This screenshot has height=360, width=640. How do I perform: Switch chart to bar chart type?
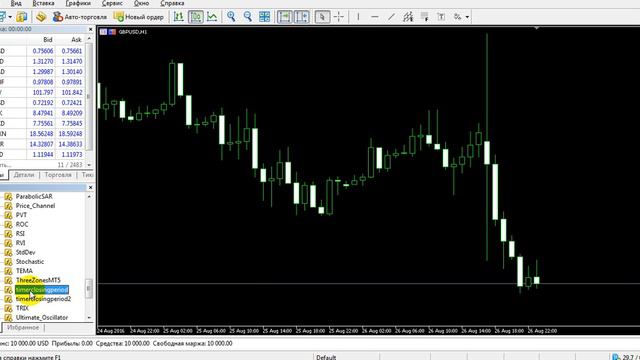(179, 17)
